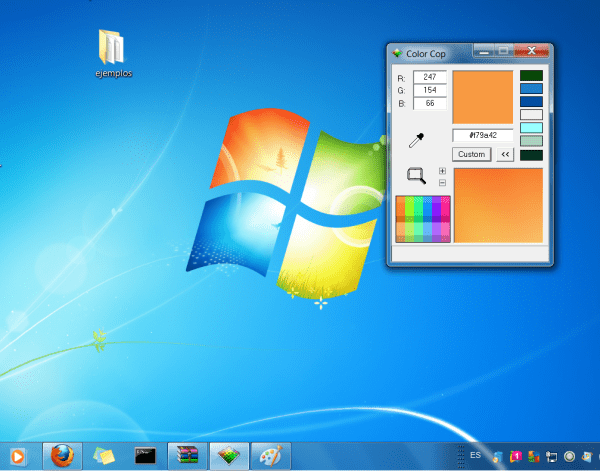Collapse the panel with the << button
This screenshot has width=600, height=471.
(x=505, y=154)
